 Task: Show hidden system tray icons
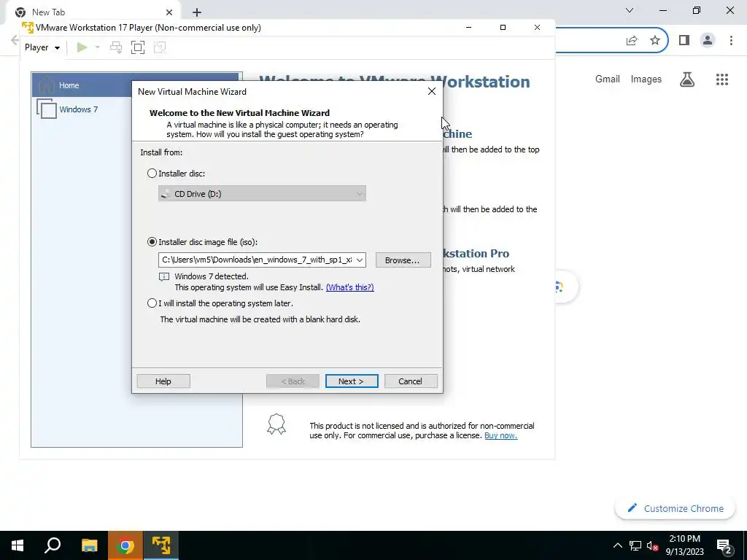(x=617, y=545)
